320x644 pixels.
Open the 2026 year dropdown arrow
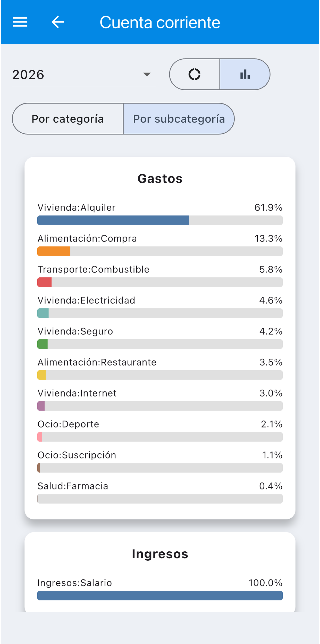147,75
